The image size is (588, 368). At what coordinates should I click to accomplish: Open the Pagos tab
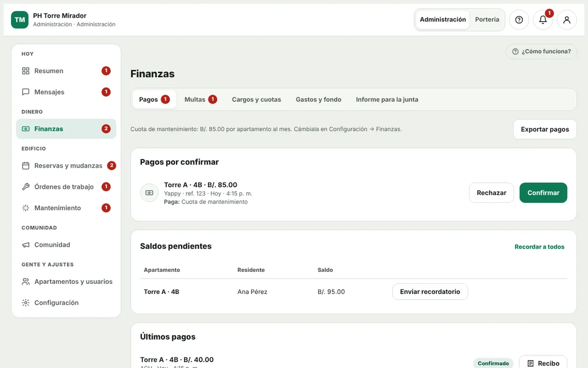point(154,99)
